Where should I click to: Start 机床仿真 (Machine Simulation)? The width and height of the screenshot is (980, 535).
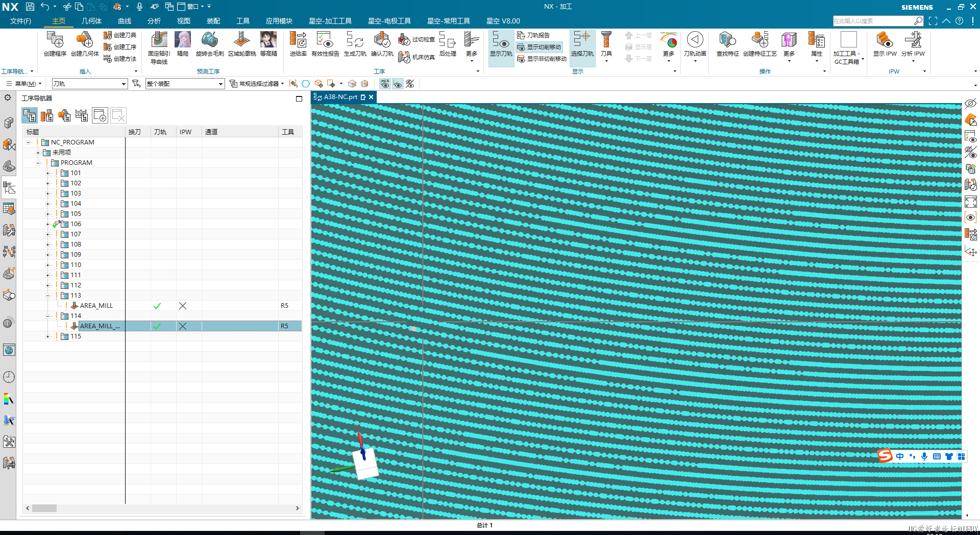(416, 57)
